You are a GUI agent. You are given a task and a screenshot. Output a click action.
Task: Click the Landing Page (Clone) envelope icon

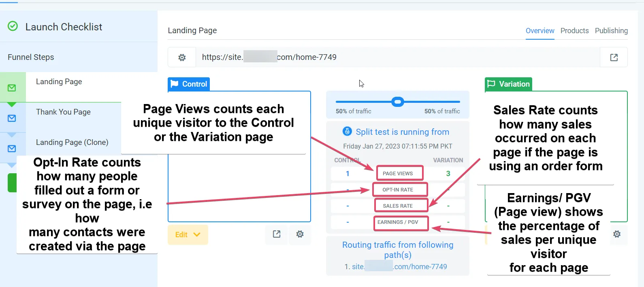12,149
